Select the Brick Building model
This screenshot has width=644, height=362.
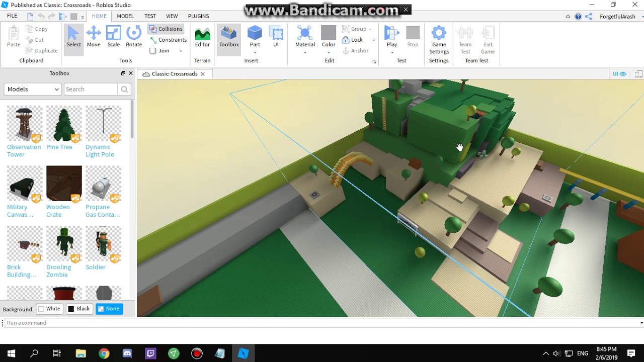click(x=24, y=251)
